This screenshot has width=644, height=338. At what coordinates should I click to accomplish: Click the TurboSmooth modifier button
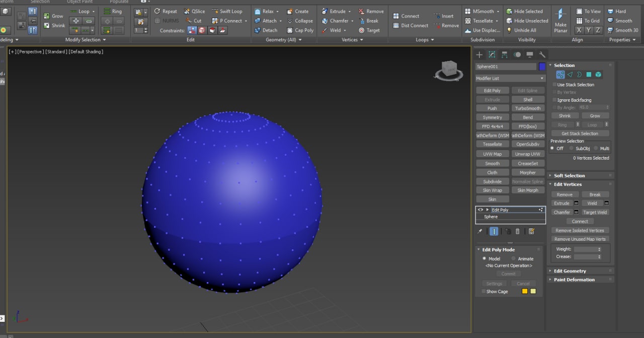[x=528, y=108]
